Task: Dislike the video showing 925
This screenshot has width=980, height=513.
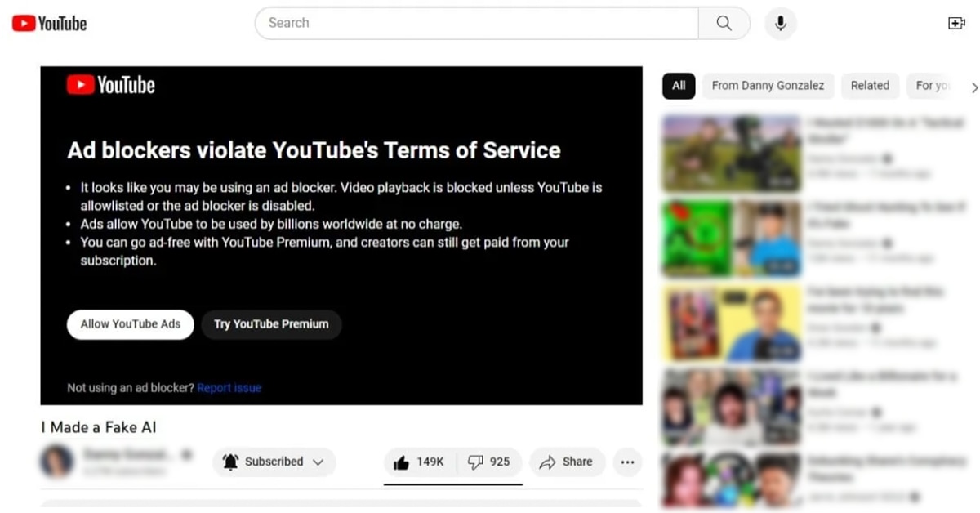Action: [x=489, y=462]
